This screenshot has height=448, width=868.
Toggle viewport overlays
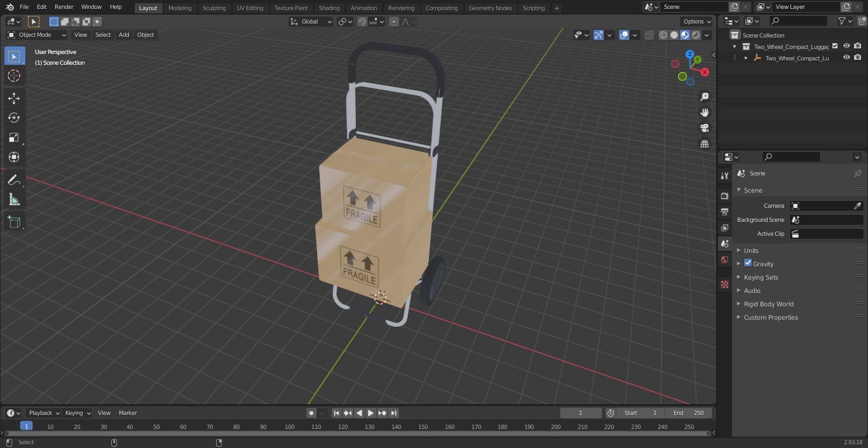click(624, 35)
